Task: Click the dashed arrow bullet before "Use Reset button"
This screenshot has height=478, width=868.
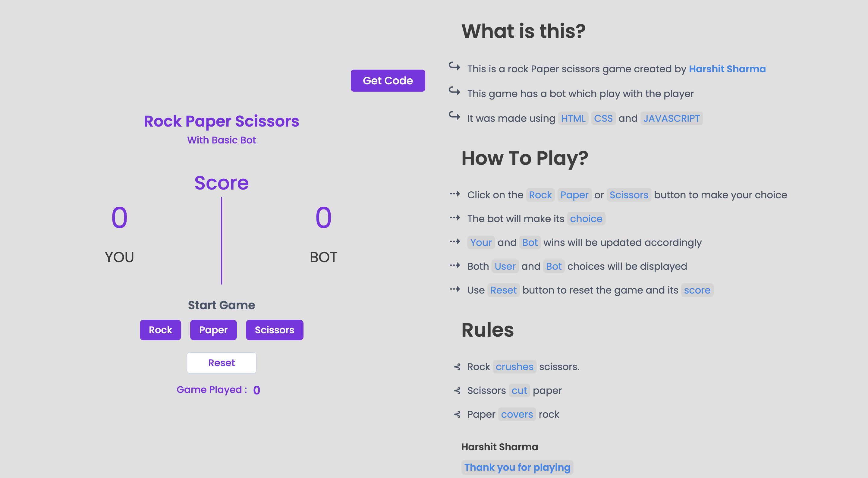Action: (454, 289)
